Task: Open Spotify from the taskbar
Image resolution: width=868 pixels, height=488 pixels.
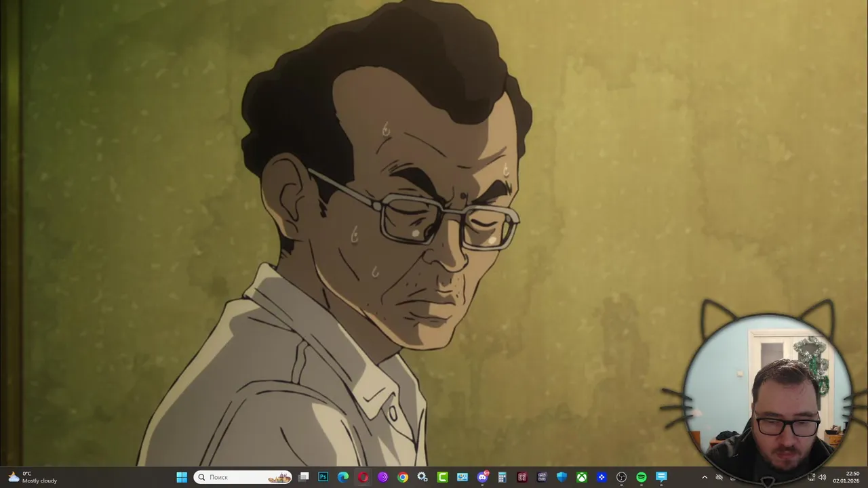Action: coord(642,477)
